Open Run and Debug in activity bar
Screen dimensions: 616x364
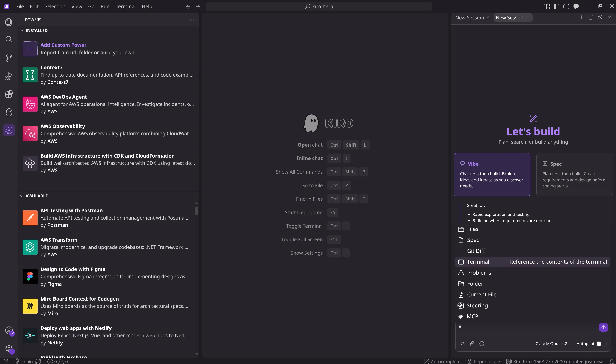point(9,76)
